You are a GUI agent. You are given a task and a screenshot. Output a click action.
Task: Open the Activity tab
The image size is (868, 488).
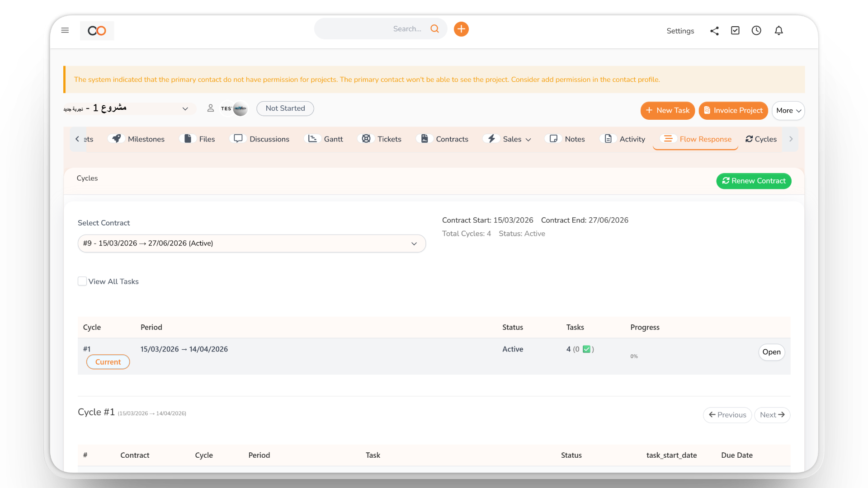pyautogui.click(x=632, y=139)
